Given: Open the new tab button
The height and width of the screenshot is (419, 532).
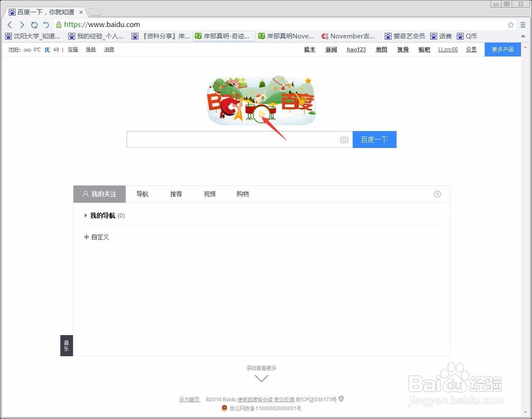Looking at the screenshot, I should click(95, 13).
